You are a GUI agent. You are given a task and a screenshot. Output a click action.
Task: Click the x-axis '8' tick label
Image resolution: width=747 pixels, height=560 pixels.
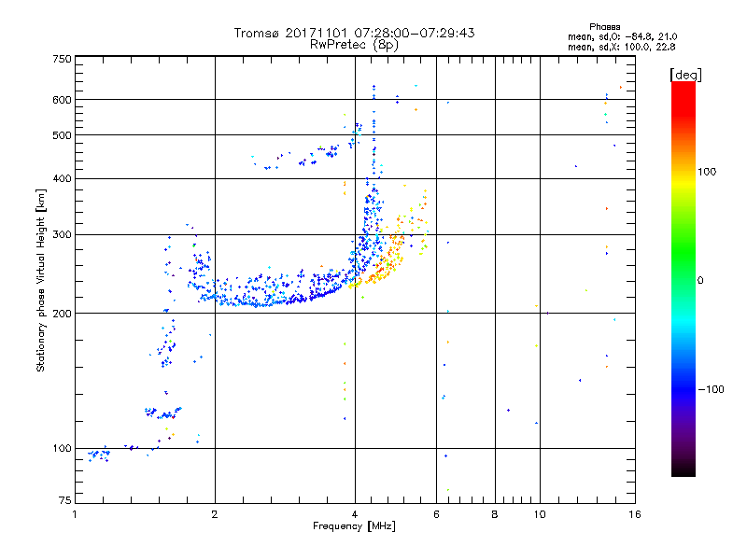[x=495, y=514]
